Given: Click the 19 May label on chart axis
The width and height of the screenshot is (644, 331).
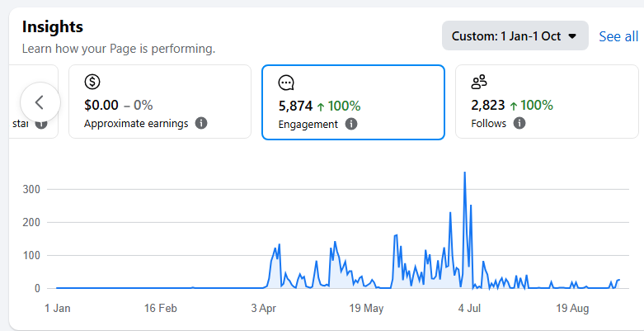Looking at the screenshot, I should (x=366, y=309).
